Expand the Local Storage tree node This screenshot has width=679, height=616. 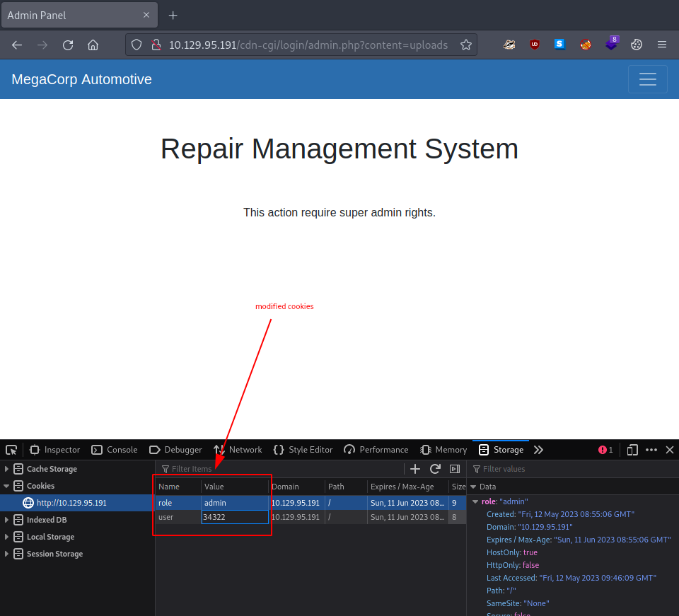8,537
